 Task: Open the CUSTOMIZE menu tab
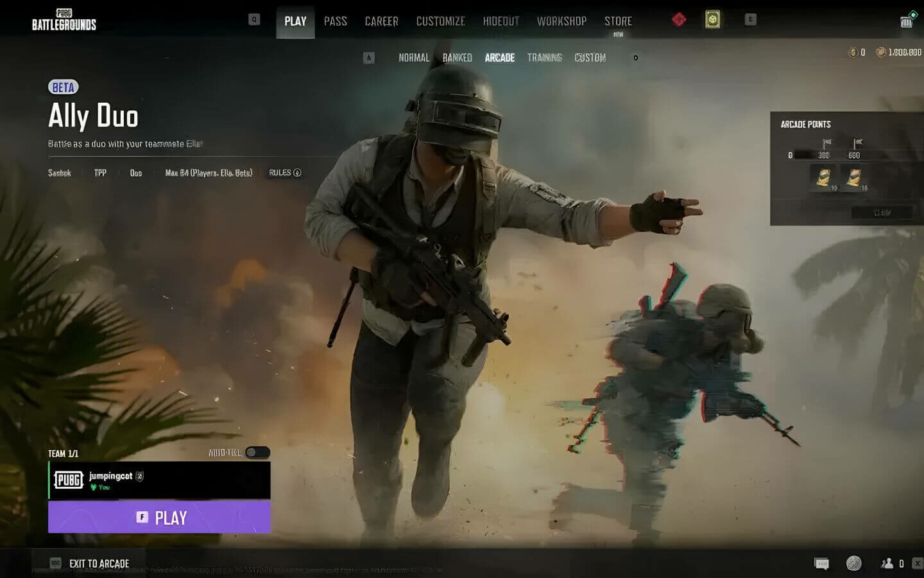pos(441,21)
